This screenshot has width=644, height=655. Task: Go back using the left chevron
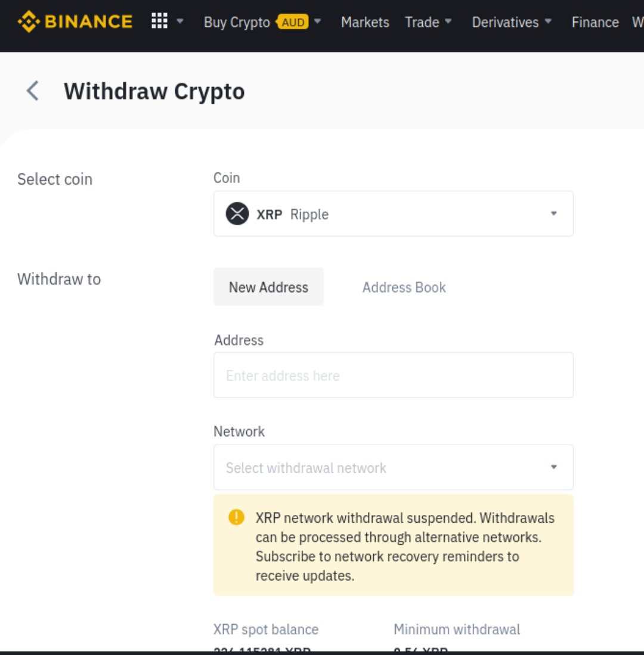[33, 91]
